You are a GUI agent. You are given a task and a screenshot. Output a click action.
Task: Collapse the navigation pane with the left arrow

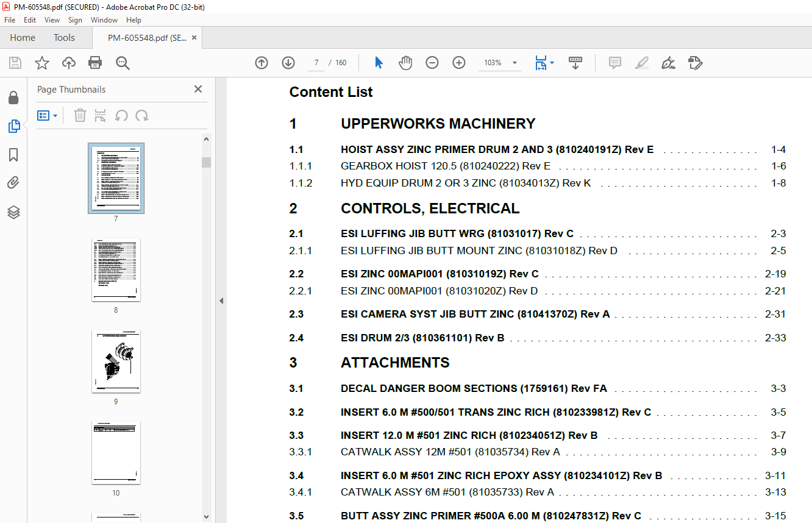(221, 301)
